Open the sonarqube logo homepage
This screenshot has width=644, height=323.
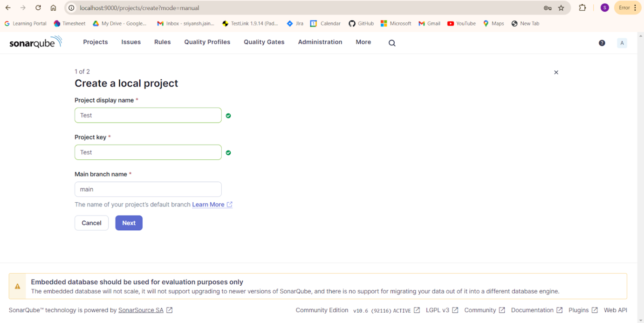[x=35, y=42]
